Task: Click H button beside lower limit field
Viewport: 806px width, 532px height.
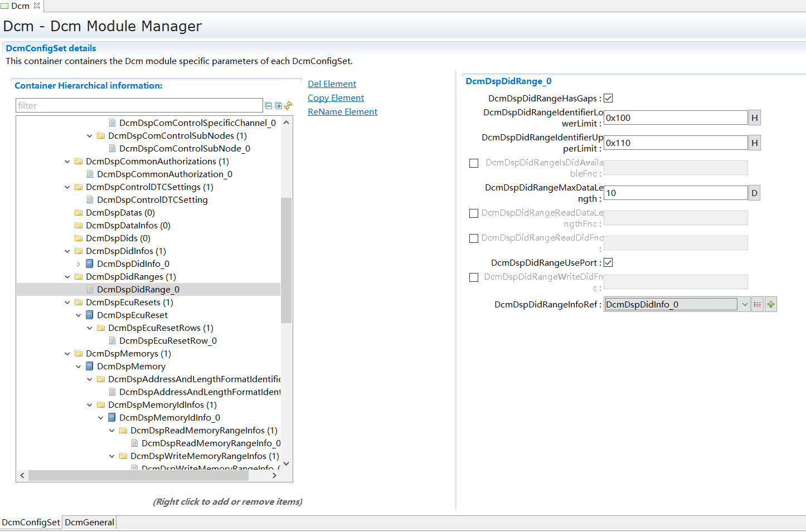Action: point(754,118)
